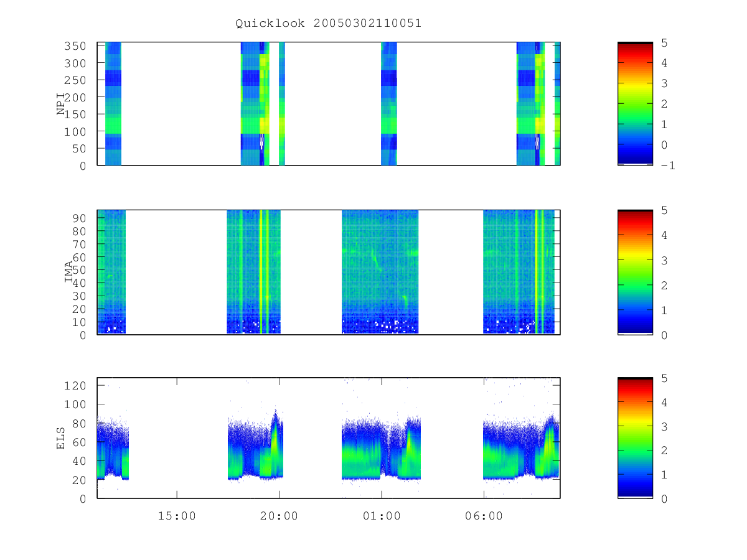
Task: Click the 15:00 time axis label
Action: click(x=177, y=516)
